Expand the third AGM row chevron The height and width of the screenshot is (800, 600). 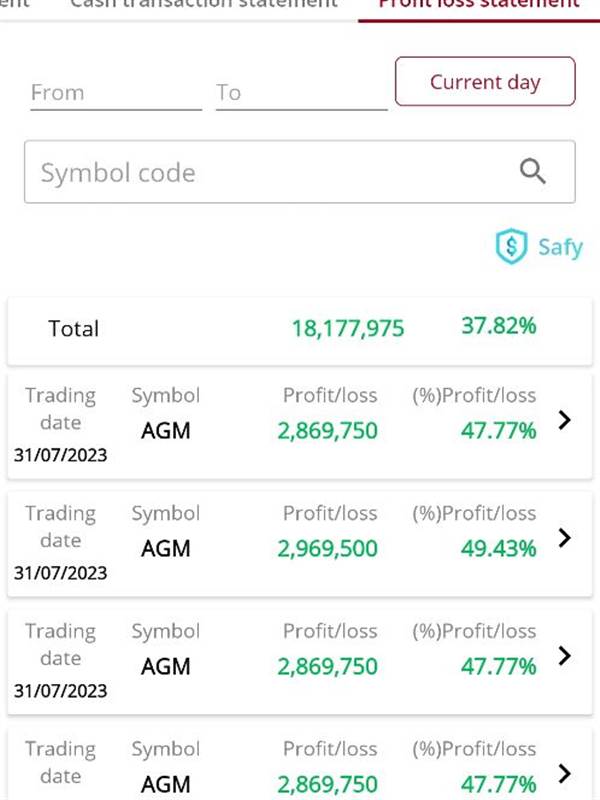pos(564,656)
